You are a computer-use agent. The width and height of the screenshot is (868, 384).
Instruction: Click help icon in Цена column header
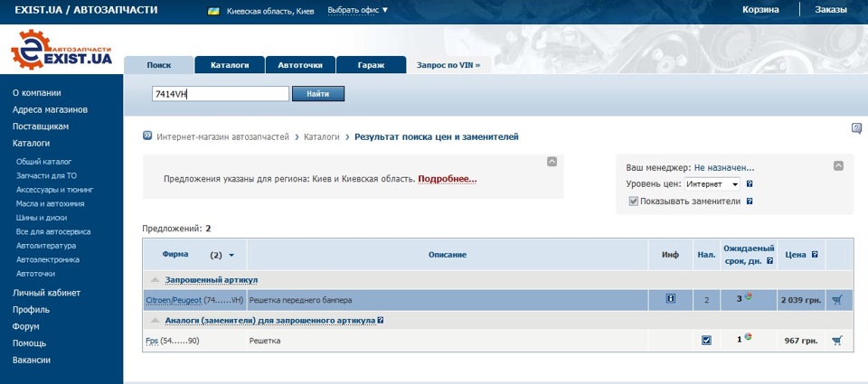point(815,255)
